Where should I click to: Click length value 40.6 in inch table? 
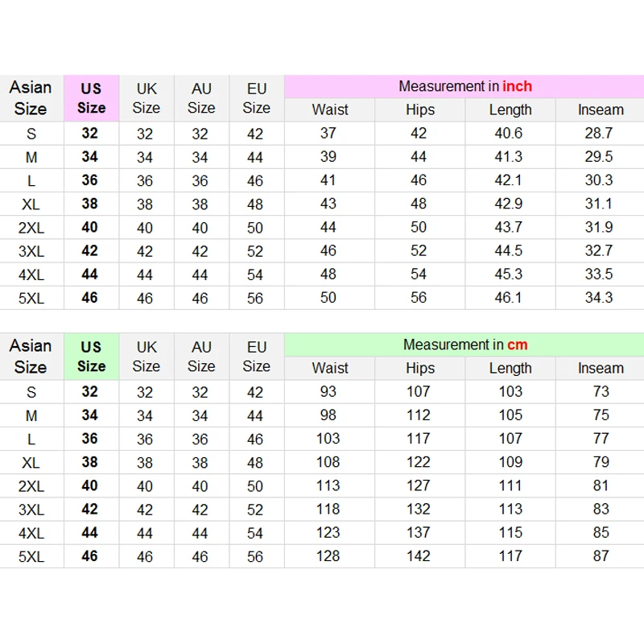tap(509, 134)
